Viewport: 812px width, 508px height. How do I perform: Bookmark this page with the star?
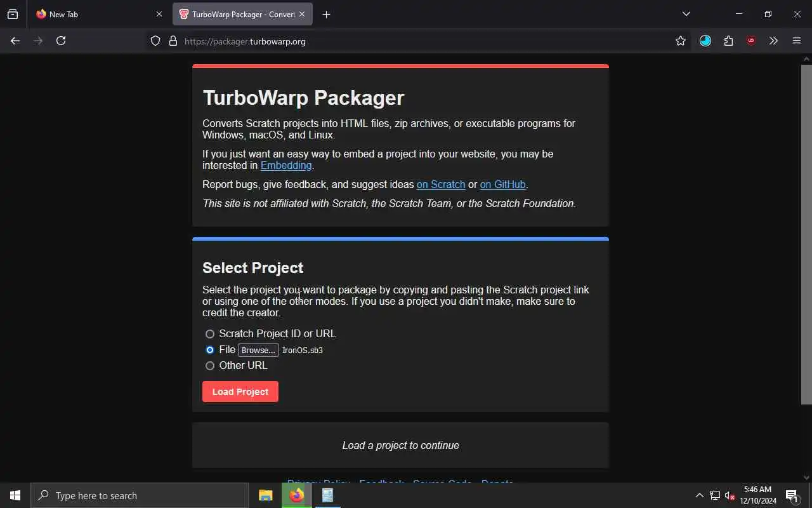(681, 41)
